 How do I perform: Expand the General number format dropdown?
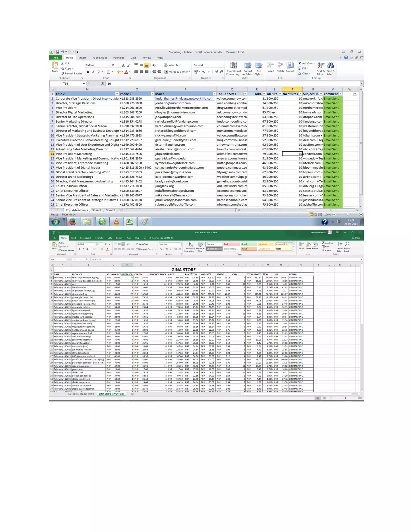pos(222,65)
